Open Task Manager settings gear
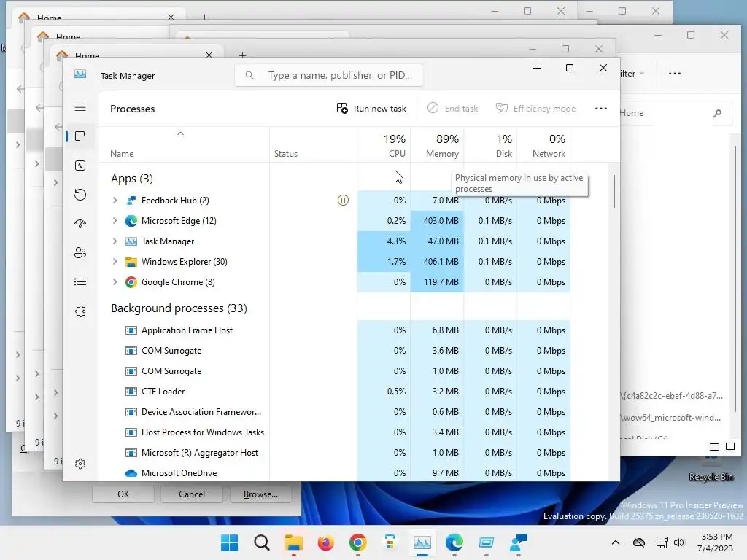747x560 pixels. pyautogui.click(x=80, y=464)
